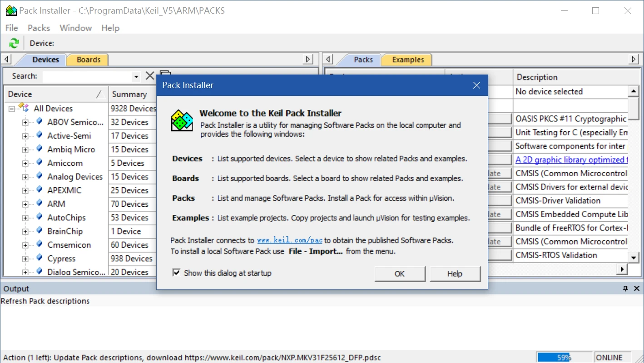The image size is (644, 363).
Task: Sort by the Device column header
Action: 56,94
